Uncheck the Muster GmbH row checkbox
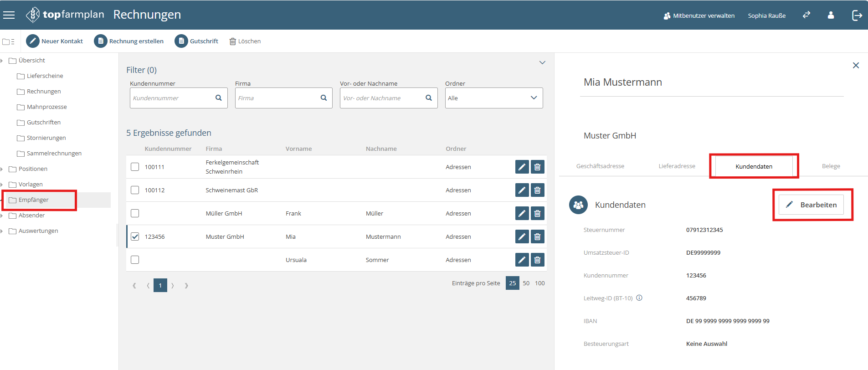This screenshot has width=868, height=370. [135, 236]
